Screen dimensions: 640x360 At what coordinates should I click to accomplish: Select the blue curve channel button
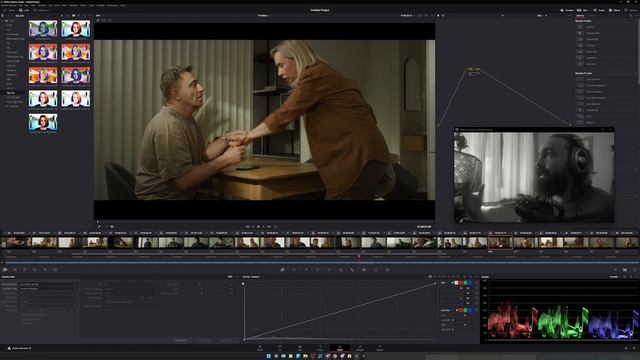pyautogui.click(x=470, y=282)
